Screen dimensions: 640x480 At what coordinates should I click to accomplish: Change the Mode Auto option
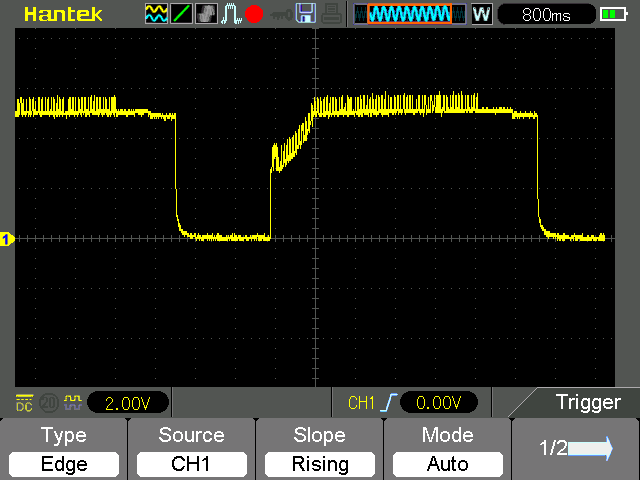[x=448, y=449]
